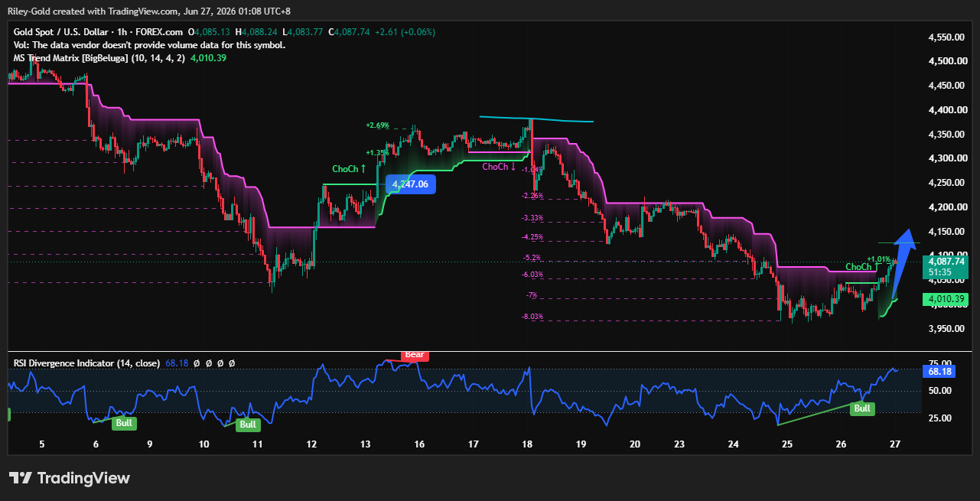The height and width of the screenshot is (501, 980).
Task: Click date 27 on the time axis
Action: tap(894, 444)
